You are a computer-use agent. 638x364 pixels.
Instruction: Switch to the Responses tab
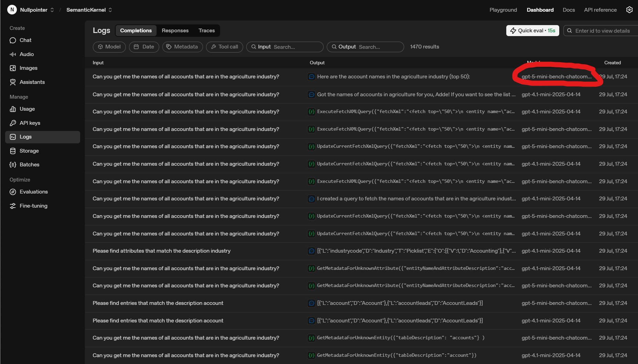(175, 31)
